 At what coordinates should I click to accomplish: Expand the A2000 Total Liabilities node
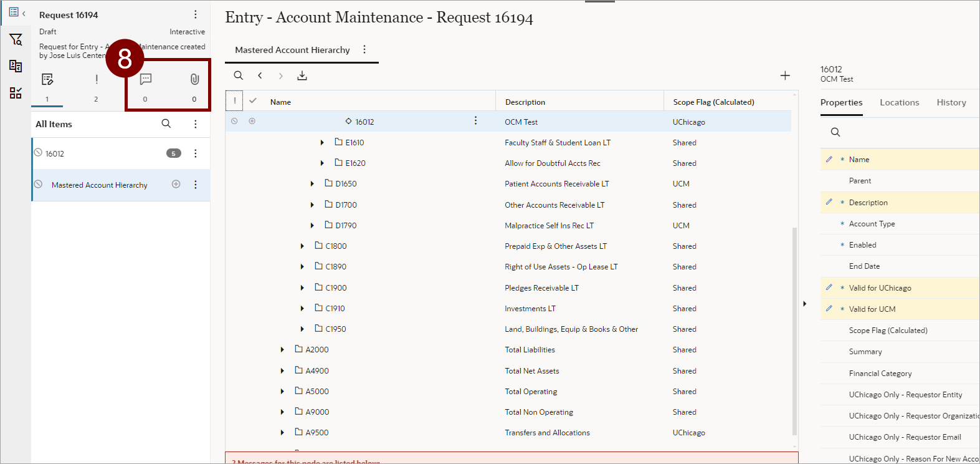coord(282,350)
